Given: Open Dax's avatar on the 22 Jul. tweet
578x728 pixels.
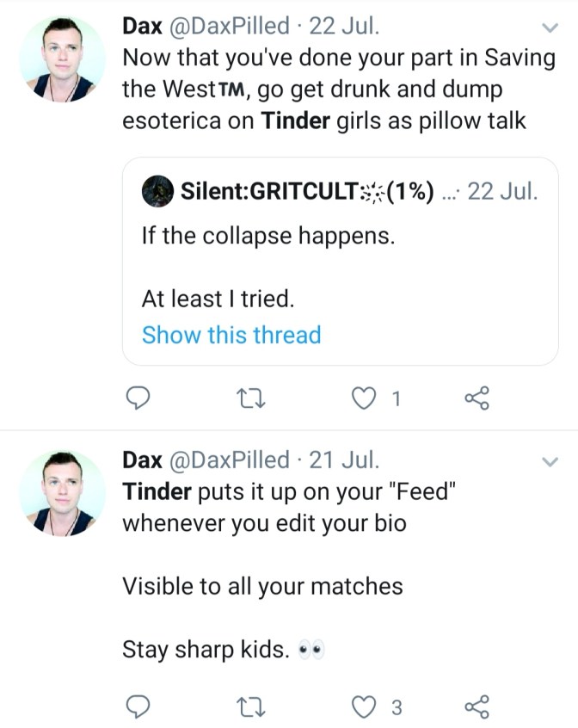Looking at the screenshot, I should pyautogui.click(x=57, y=60).
